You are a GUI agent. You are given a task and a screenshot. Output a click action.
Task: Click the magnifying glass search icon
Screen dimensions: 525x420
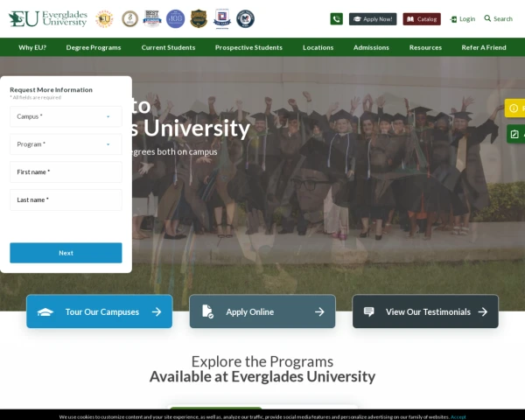[x=487, y=18]
